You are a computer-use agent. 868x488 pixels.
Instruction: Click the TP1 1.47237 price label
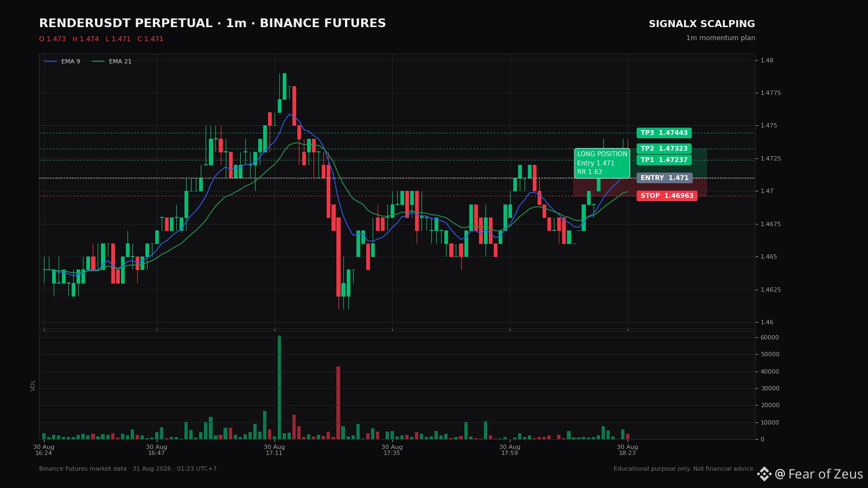pyautogui.click(x=664, y=160)
